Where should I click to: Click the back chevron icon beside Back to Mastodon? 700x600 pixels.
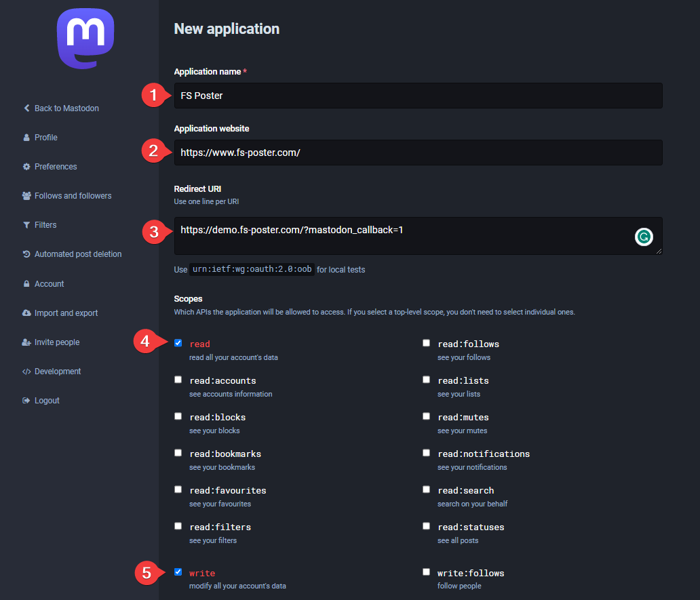coord(26,108)
